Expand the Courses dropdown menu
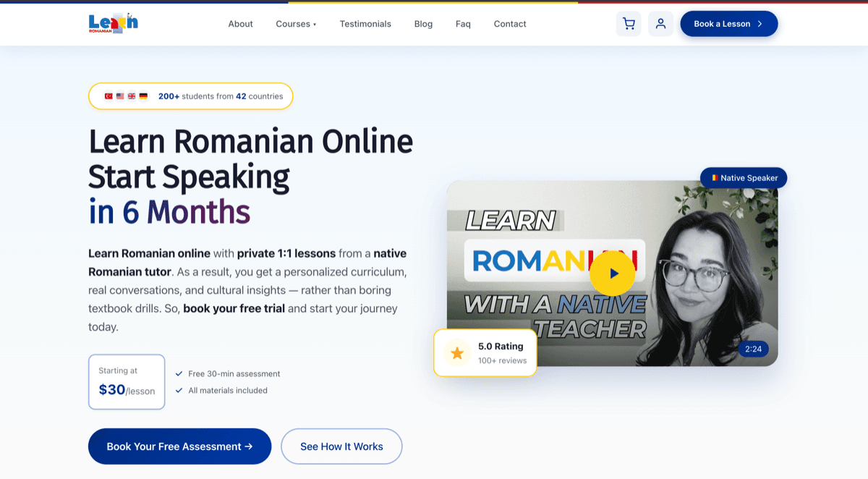 pyautogui.click(x=296, y=23)
